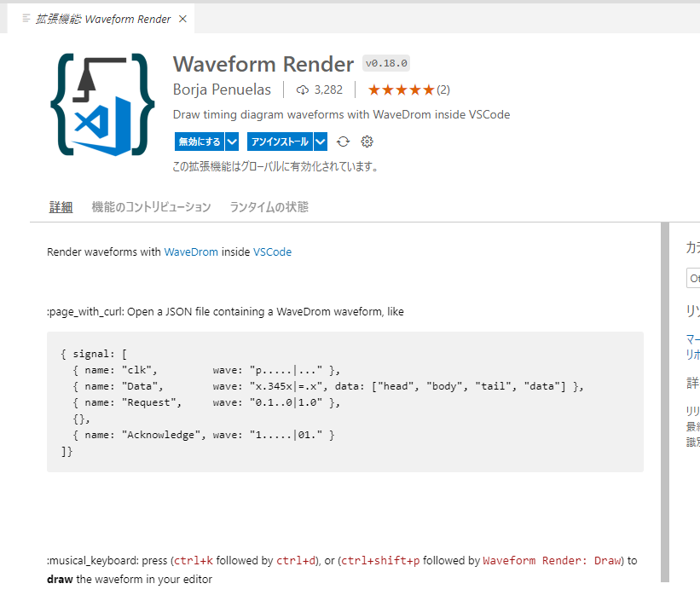700x601 pixels.
Task: Click the ctrl+shift+p shortcut text
Action: [380, 560]
